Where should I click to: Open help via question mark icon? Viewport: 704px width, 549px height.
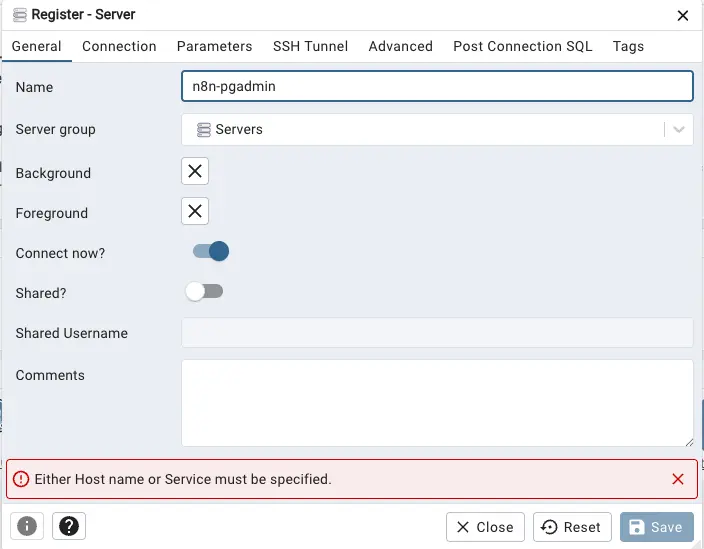pyautogui.click(x=69, y=526)
